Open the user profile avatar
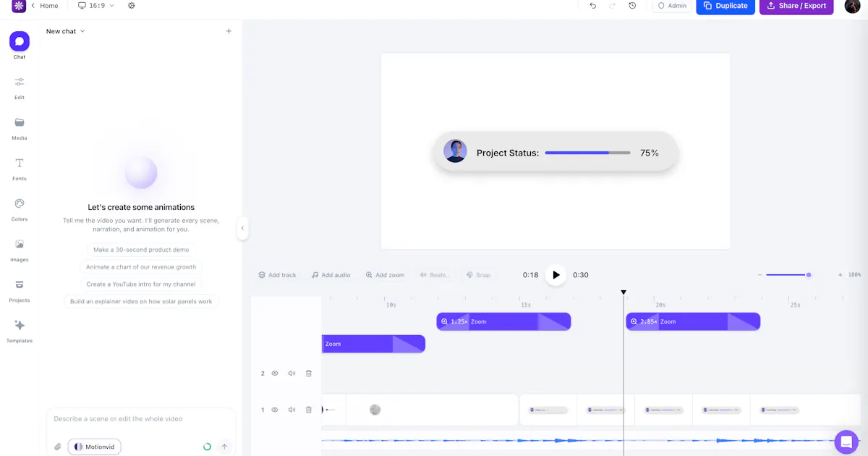The height and width of the screenshot is (456, 868). (x=852, y=6)
